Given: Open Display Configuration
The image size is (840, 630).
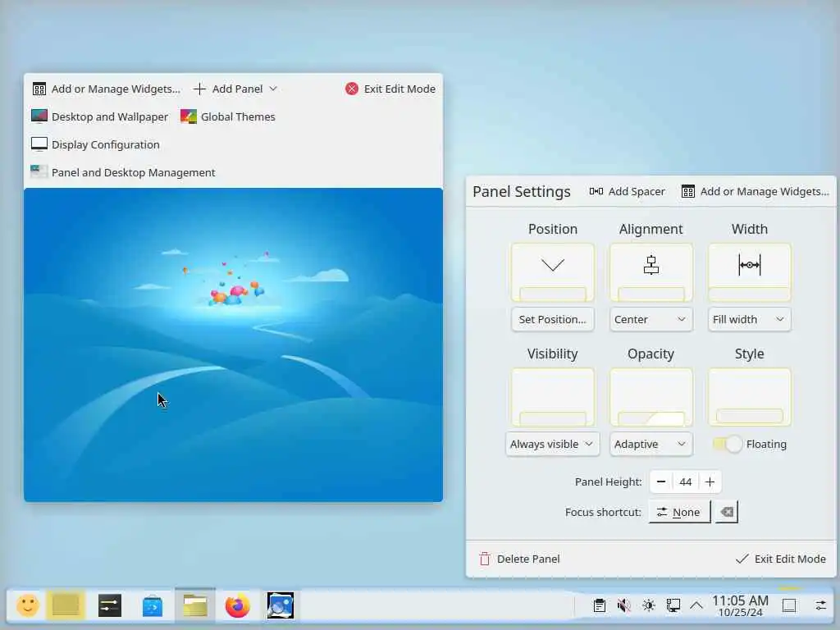Looking at the screenshot, I should point(95,144).
